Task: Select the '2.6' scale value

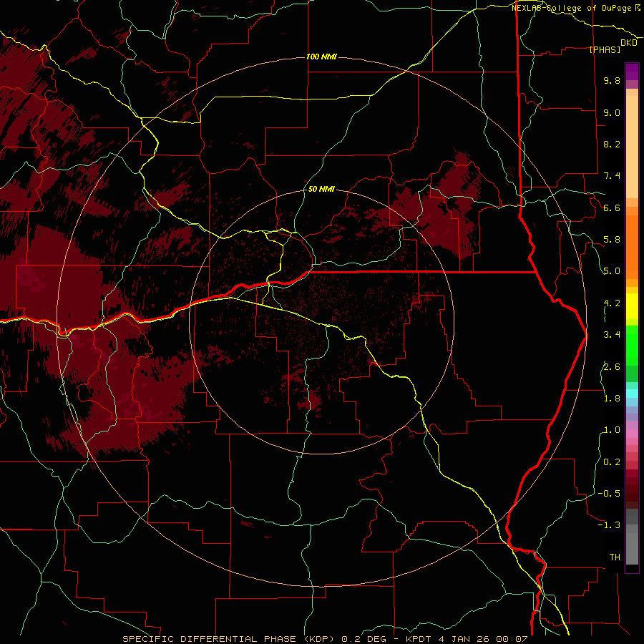Action: (612, 366)
